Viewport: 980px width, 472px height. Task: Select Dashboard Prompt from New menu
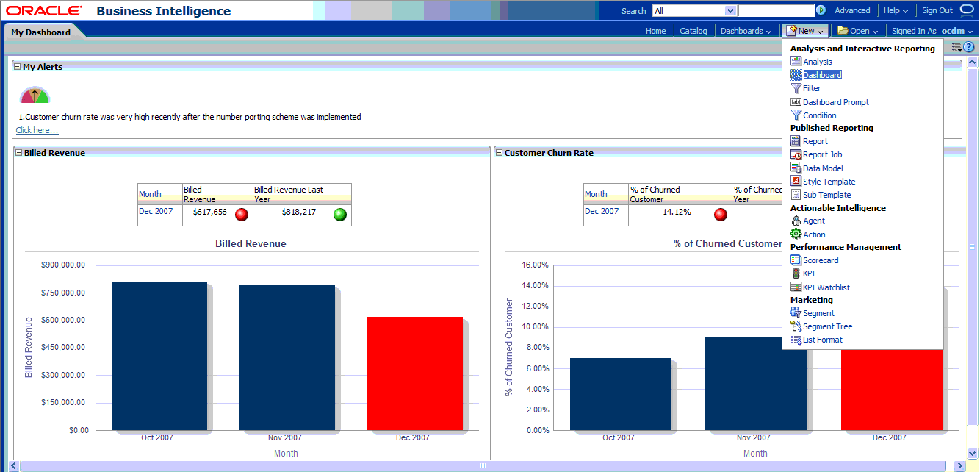point(835,102)
